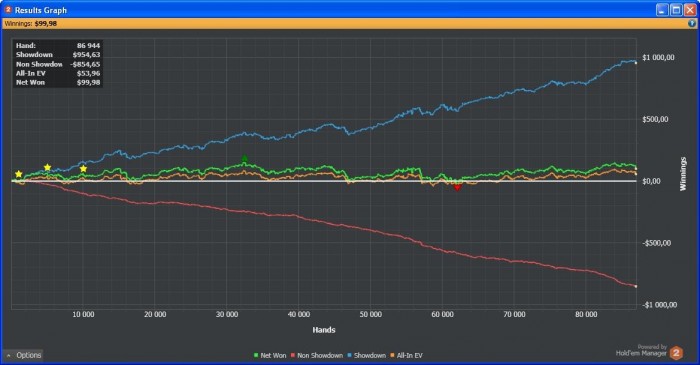Screen dimensions: 700x365
Task: Click the 10 000 hands axis label
Action: [x=83, y=315]
